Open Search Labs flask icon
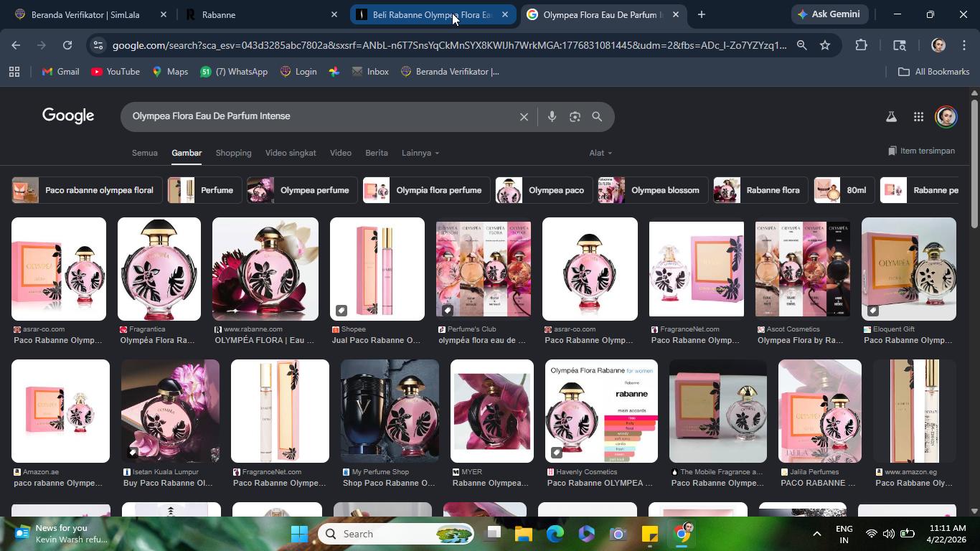The width and height of the screenshot is (980, 551). (891, 117)
